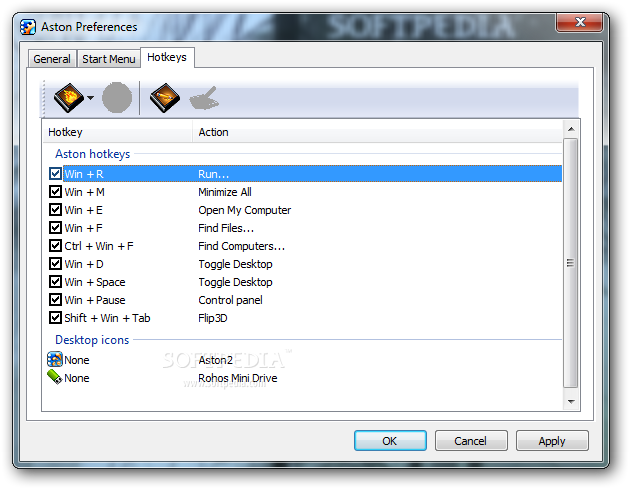Click the Win + Pause hotkey text
The height and width of the screenshot is (489, 630).
click(95, 300)
